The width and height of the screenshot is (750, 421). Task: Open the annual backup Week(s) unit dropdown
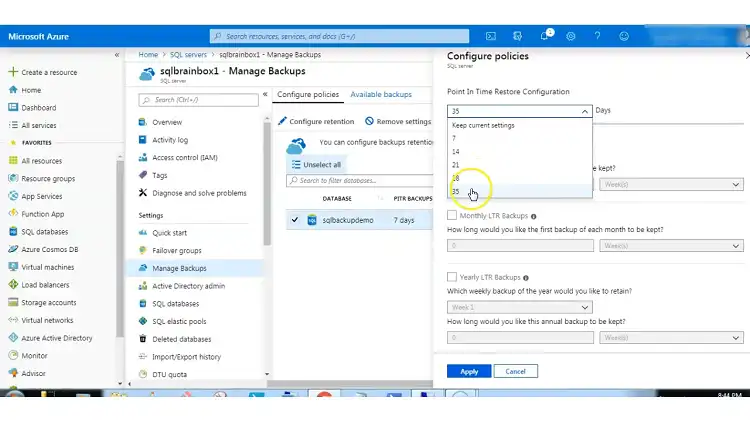(671, 337)
